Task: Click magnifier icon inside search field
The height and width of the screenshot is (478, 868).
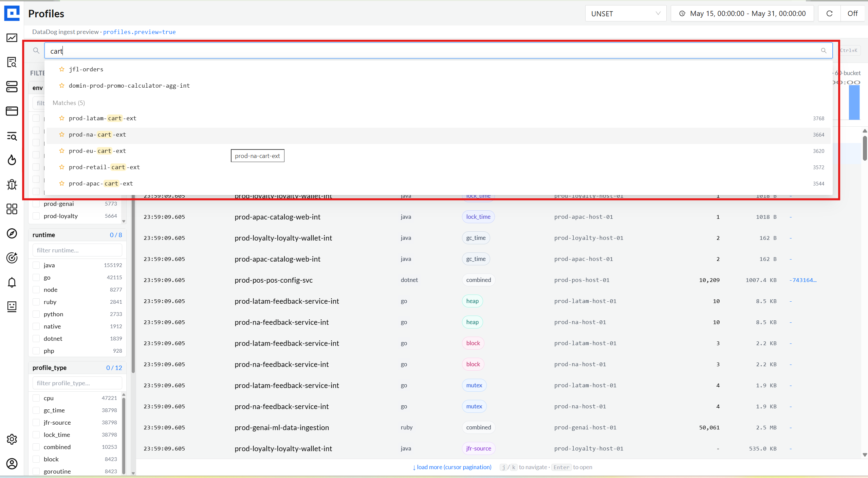Action: 824,51
